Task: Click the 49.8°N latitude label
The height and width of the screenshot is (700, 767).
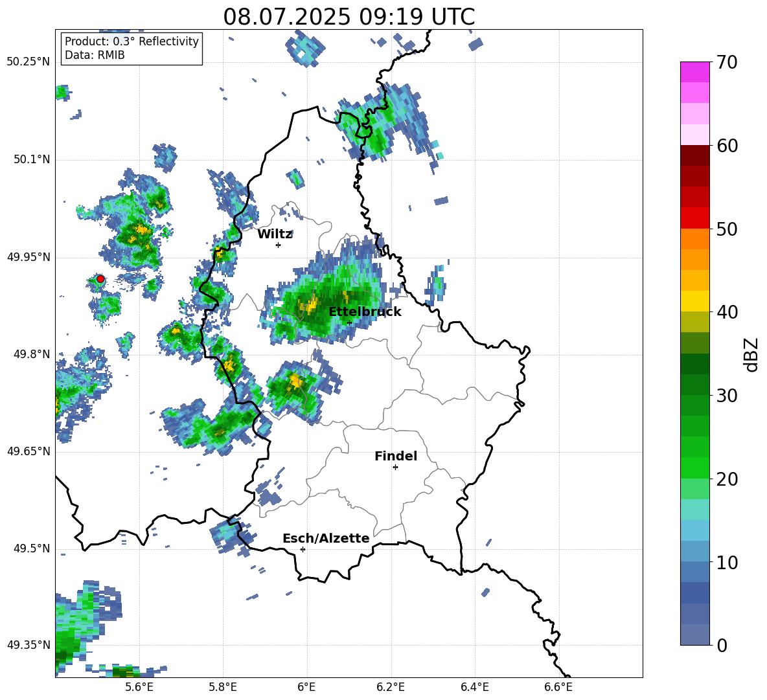Action: 32,354
